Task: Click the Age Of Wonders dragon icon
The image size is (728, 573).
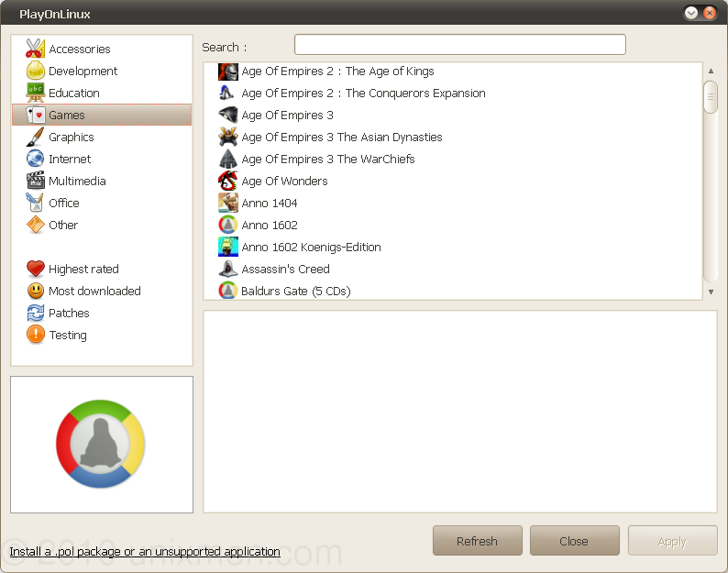Action: point(228,181)
